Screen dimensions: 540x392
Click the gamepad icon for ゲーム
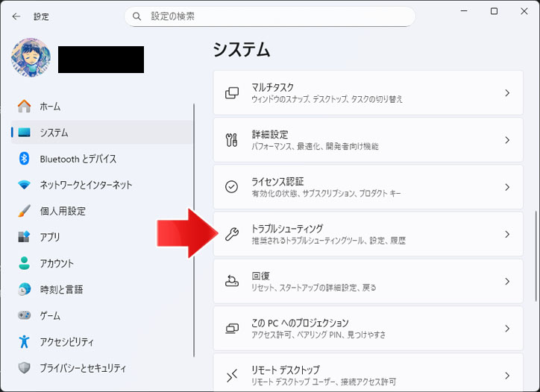coord(24,315)
